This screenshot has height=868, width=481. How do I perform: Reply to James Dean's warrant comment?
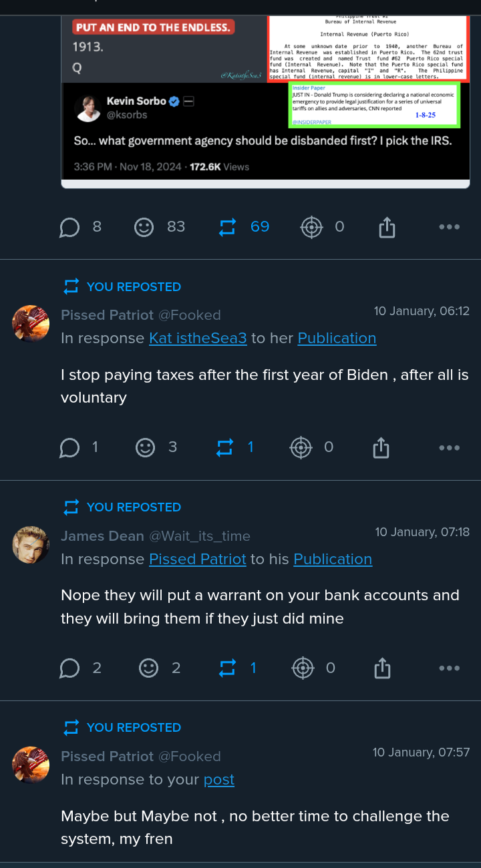69,668
